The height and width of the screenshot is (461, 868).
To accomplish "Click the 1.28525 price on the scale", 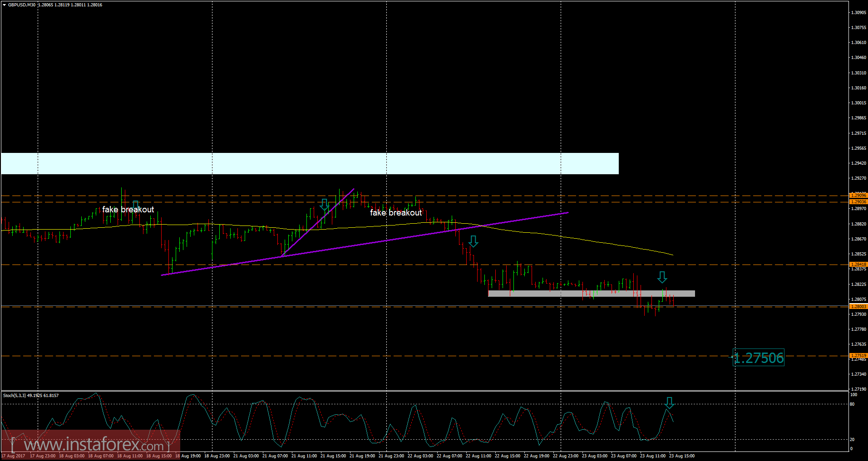I will tap(859, 254).
